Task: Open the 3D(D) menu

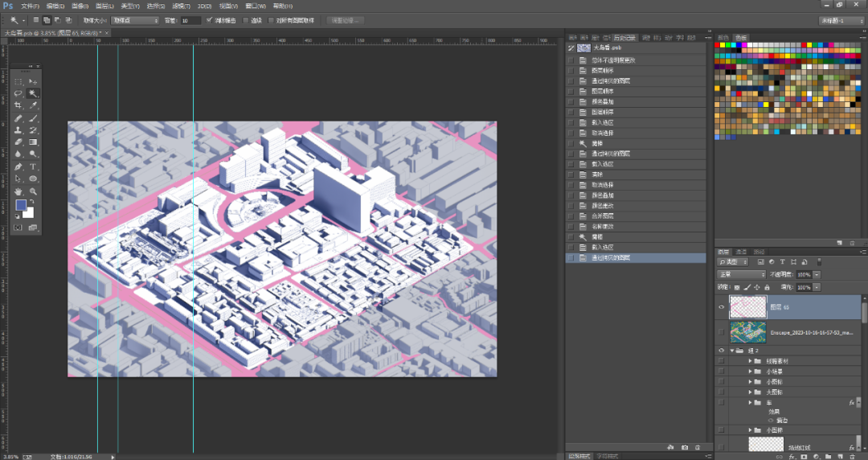Action: (204, 6)
